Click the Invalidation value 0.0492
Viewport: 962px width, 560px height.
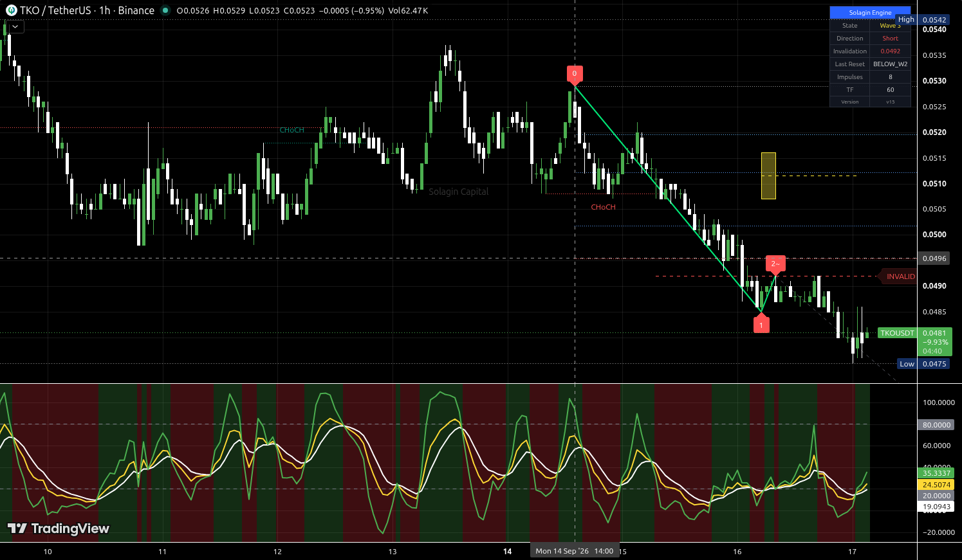[890, 51]
